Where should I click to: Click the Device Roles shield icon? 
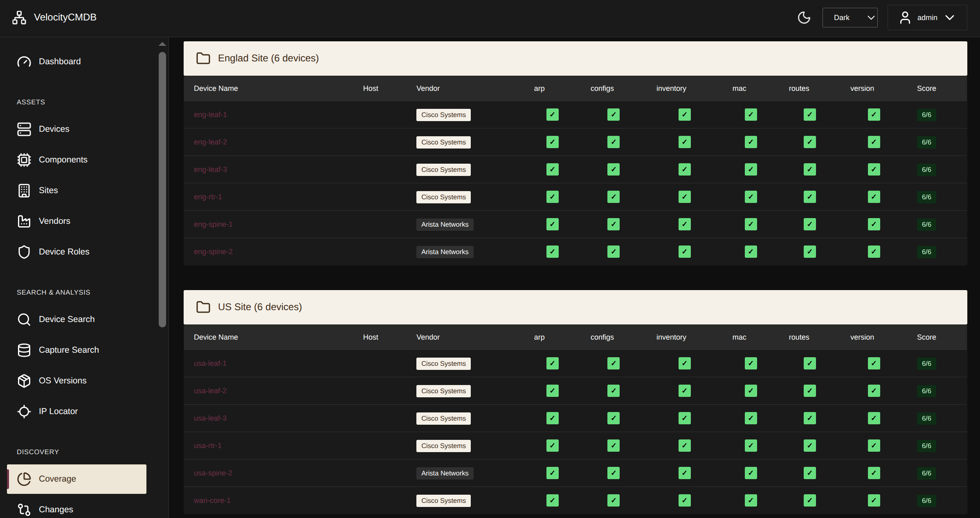[x=24, y=252]
